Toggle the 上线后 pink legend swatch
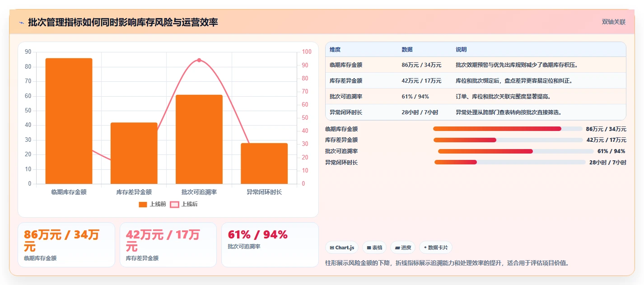 coord(174,204)
